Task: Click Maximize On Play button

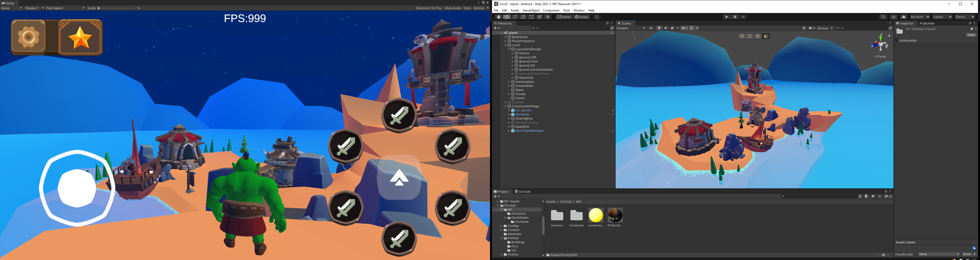Action: pyautogui.click(x=429, y=8)
